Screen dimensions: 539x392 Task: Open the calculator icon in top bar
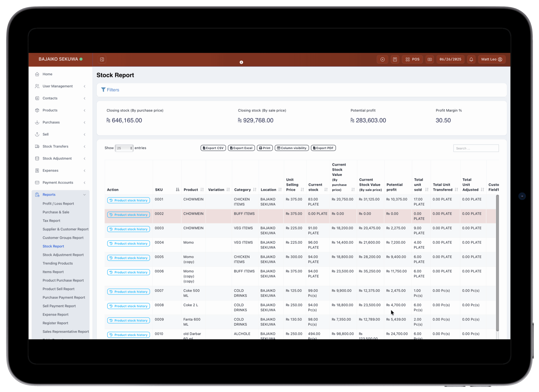pos(395,59)
